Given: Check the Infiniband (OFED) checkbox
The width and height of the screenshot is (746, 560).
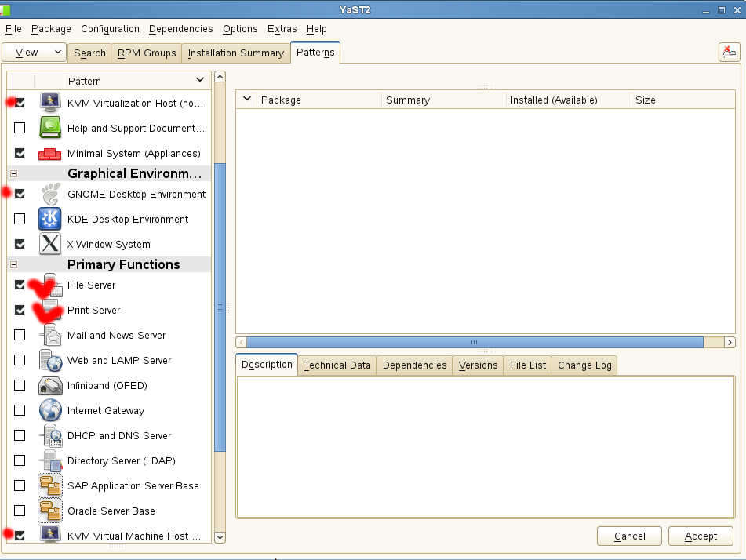Looking at the screenshot, I should [x=20, y=385].
